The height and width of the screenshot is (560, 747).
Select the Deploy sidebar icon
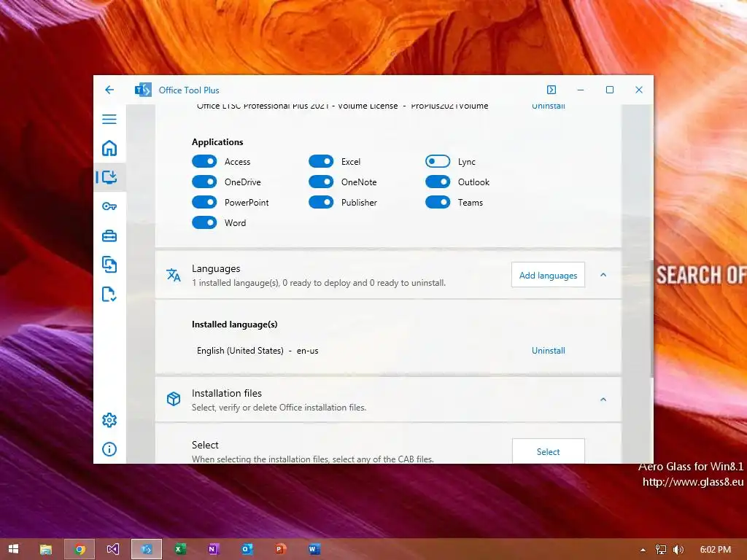(109, 177)
